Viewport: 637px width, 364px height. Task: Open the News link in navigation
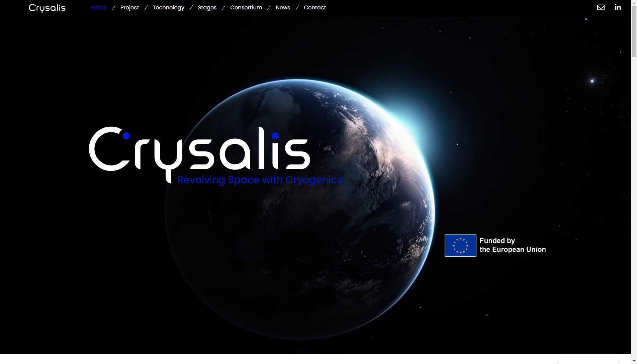pos(283,7)
